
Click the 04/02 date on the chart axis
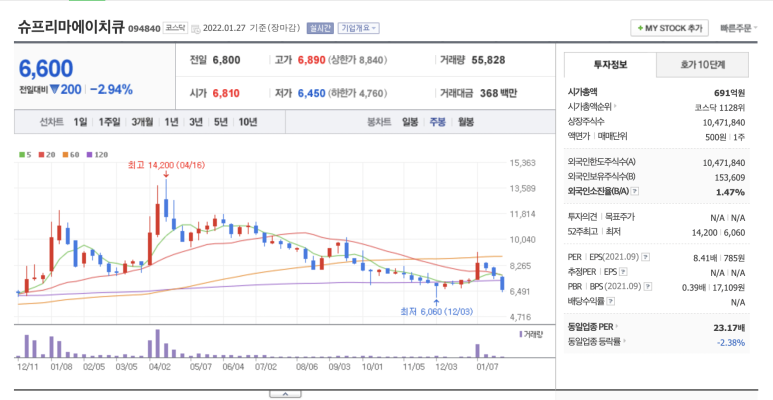(x=159, y=367)
